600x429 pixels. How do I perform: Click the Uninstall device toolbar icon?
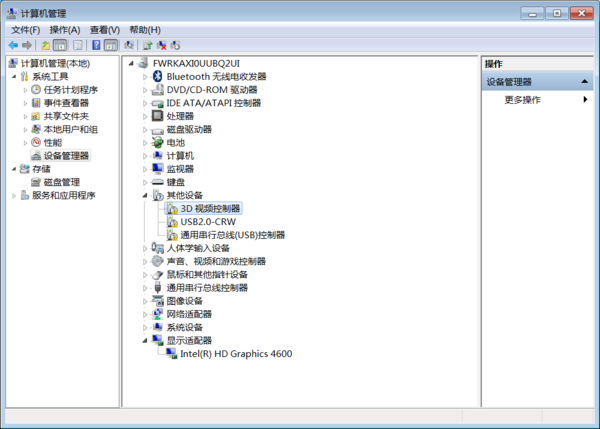(161, 46)
